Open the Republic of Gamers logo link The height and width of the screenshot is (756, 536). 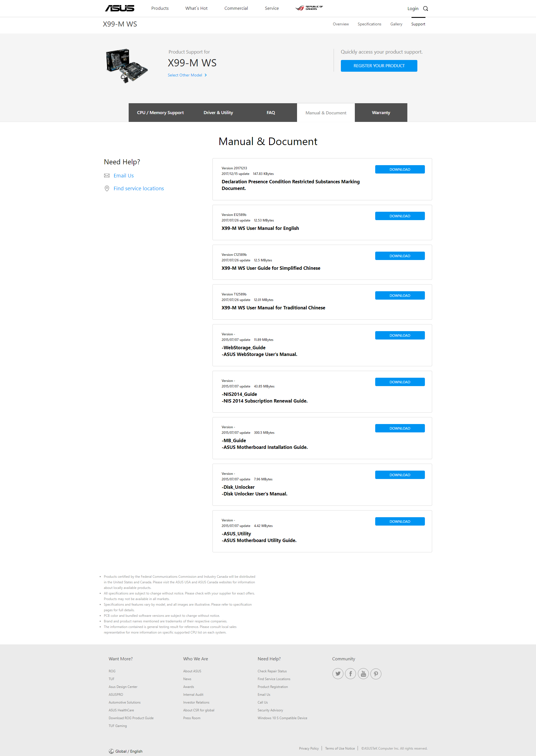309,8
